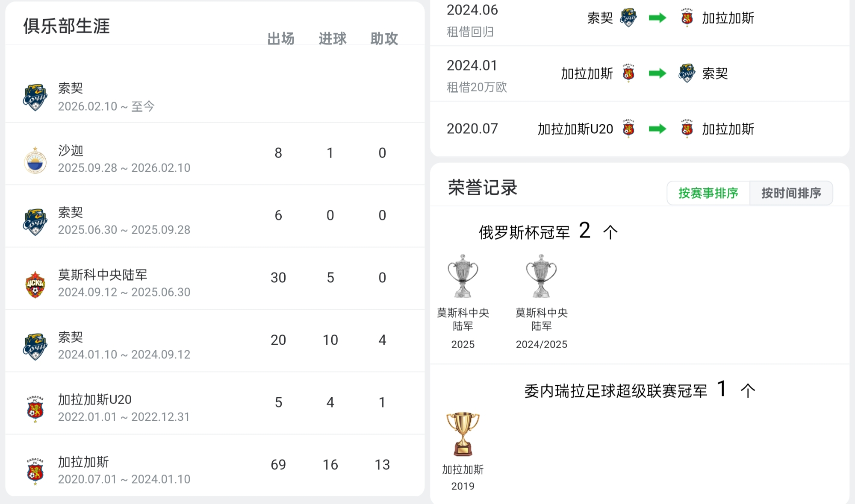
Task: Click the gold Venezuelan league trophy icon
Action: [x=463, y=434]
